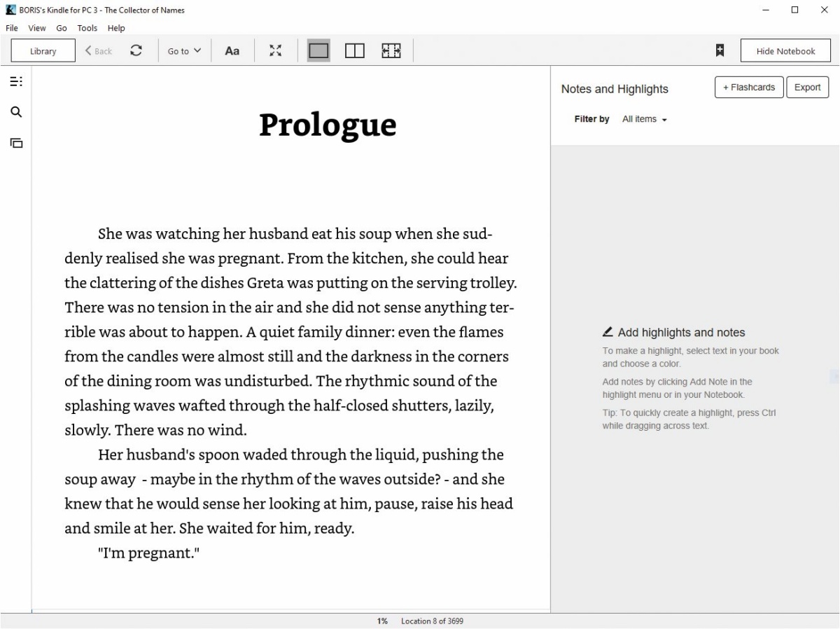Screen dimensions: 840x629
Task: Click the Location 8 of 3699 status text
Action: click(432, 621)
